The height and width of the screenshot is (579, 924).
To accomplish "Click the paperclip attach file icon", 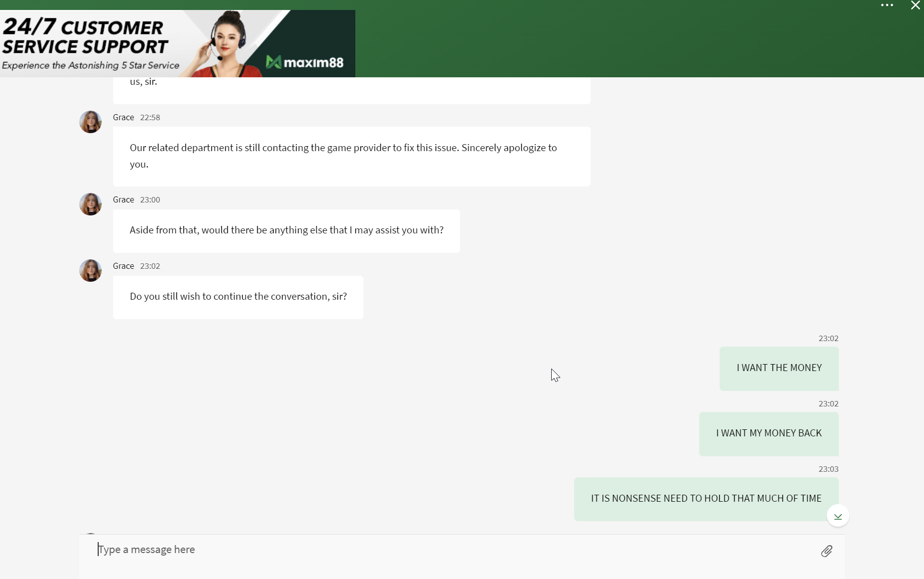I will 826,551.
